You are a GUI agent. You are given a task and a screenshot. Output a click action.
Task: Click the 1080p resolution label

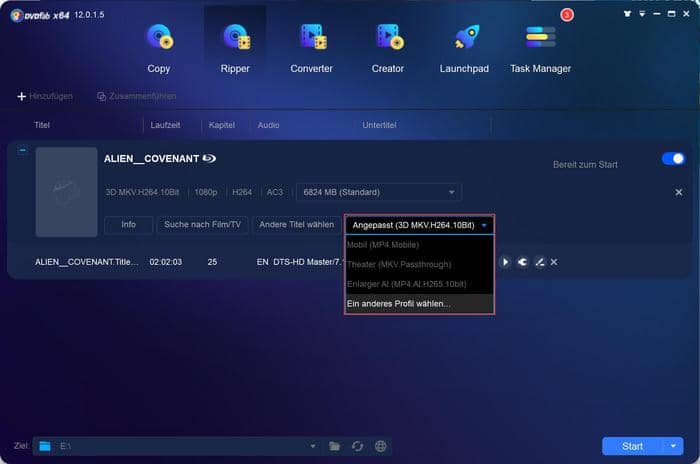point(206,192)
